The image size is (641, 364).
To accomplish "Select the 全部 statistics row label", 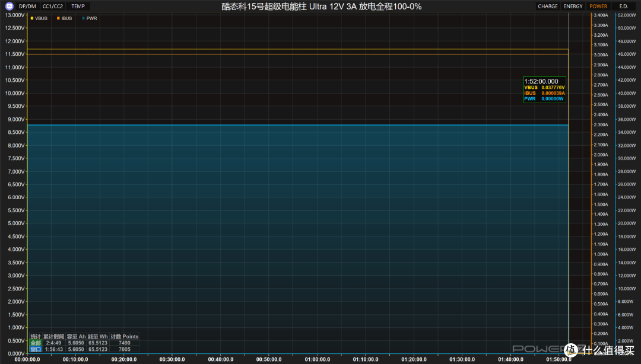I will coord(36,343).
